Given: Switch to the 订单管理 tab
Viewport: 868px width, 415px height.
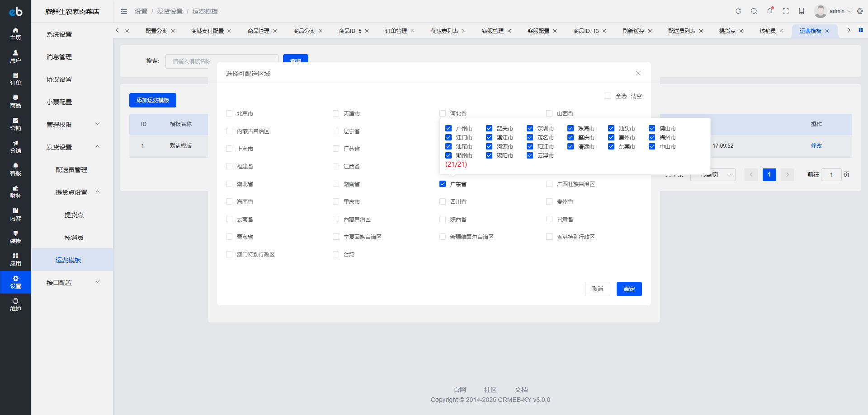Looking at the screenshot, I should 396,31.
